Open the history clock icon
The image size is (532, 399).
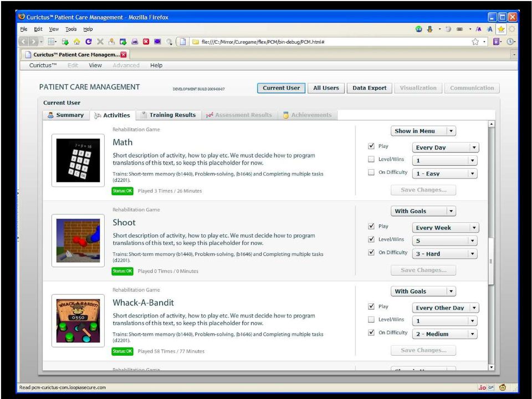tap(510, 42)
